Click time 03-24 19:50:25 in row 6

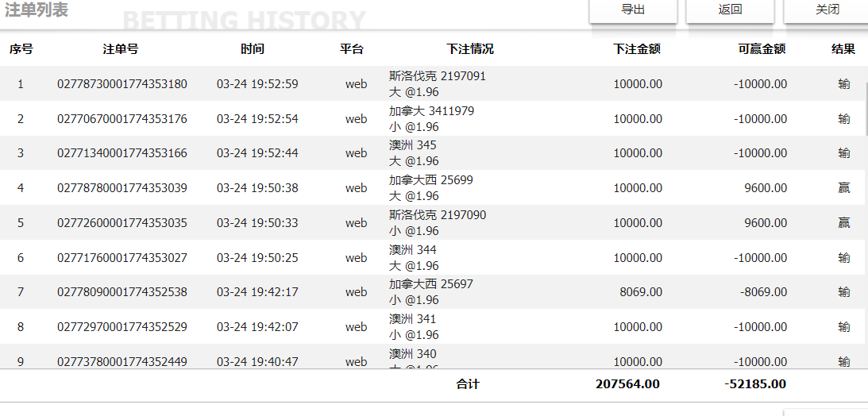point(257,258)
